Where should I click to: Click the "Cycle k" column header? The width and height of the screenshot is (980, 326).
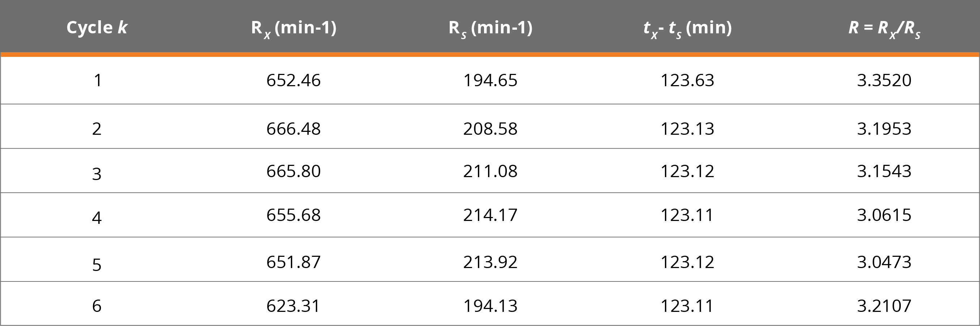[x=97, y=28]
